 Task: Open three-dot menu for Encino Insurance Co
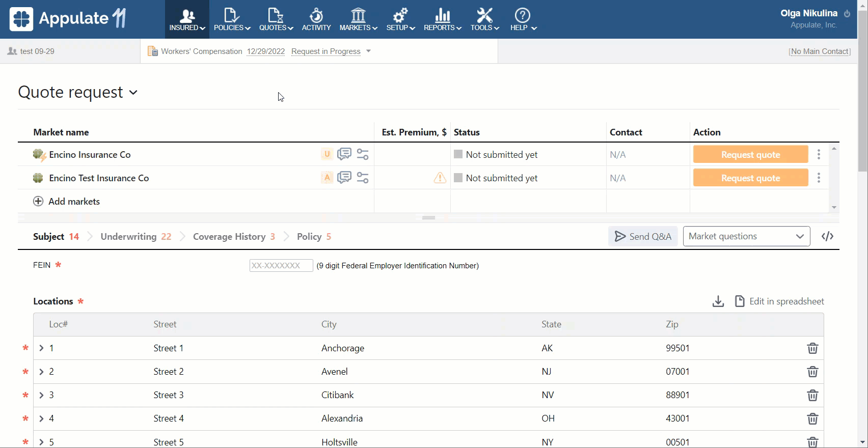819,154
